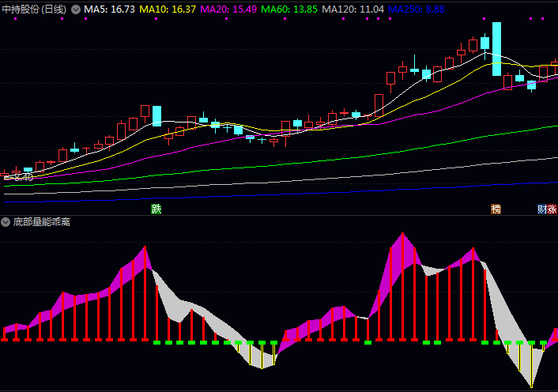Image resolution: width=558 pixels, height=392 pixels.
Task: Click the red 涨 marker icon
Action: click(x=552, y=209)
